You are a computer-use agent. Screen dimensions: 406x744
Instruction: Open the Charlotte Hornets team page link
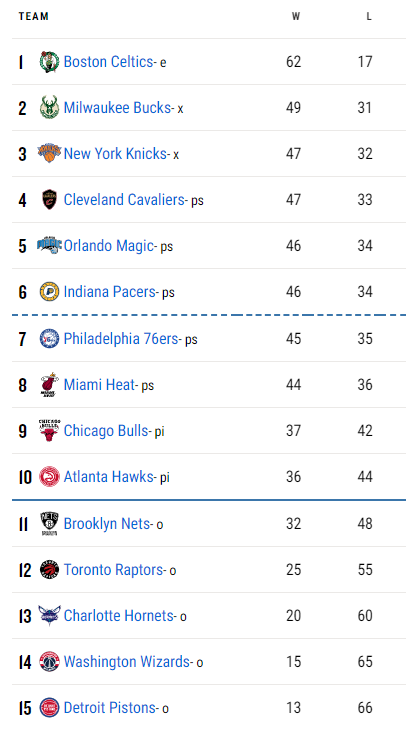(119, 616)
